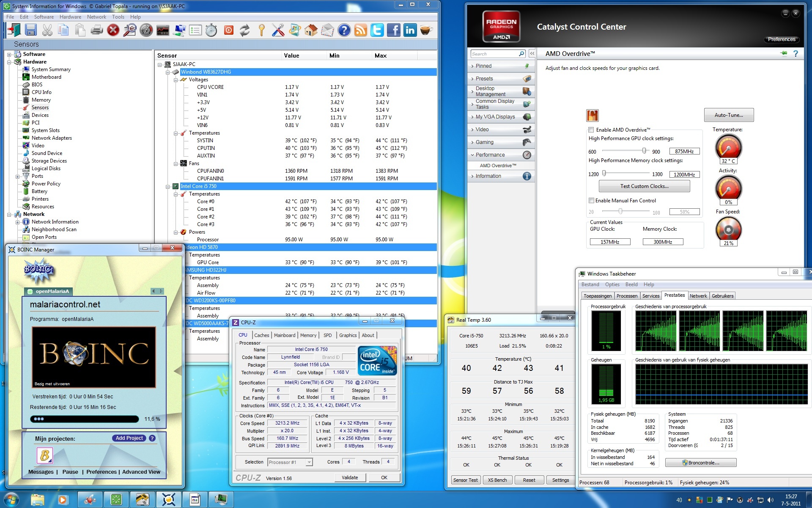
Task: Click the golden key icon in toolbar
Action: point(262,30)
